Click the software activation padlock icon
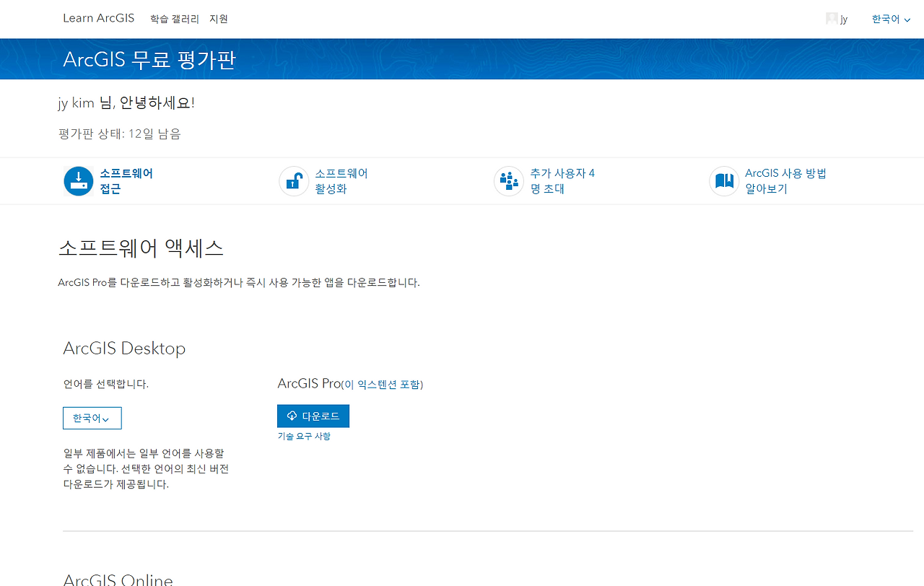Image resolution: width=924 pixels, height=586 pixels. coord(294,181)
